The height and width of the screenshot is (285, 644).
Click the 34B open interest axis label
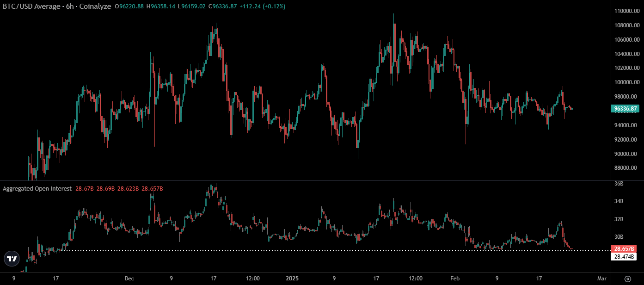pyautogui.click(x=619, y=201)
